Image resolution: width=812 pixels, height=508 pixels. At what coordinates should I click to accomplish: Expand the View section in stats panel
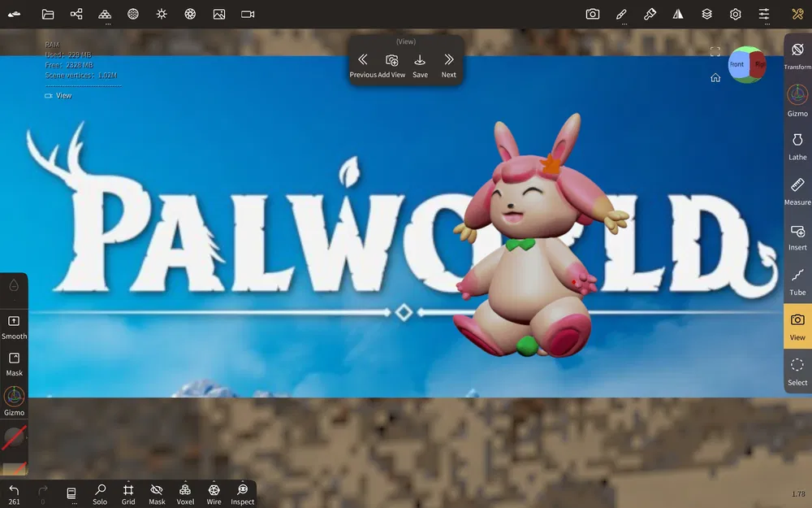pyautogui.click(x=58, y=95)
